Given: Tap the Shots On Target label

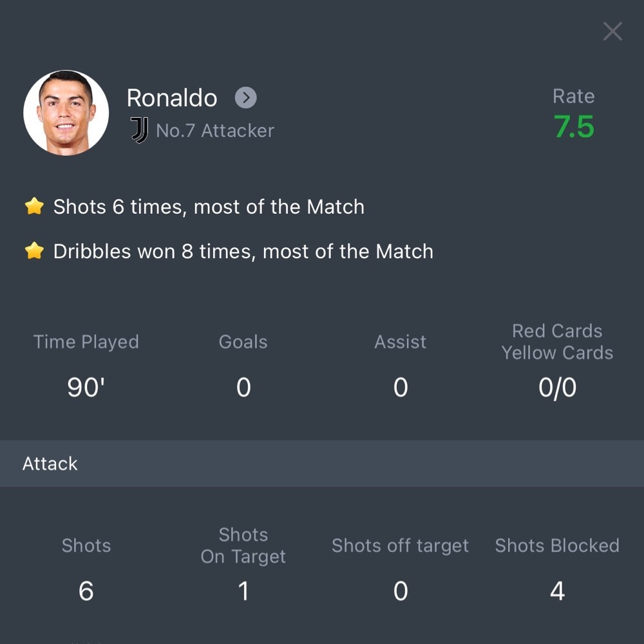Looking at the screenshot, I should [x=243, y=545].
